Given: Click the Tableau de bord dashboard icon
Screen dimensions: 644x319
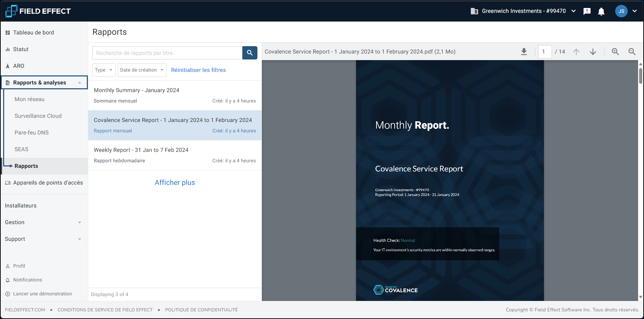Looking at the screenshot, I should [x=8, y=33].
